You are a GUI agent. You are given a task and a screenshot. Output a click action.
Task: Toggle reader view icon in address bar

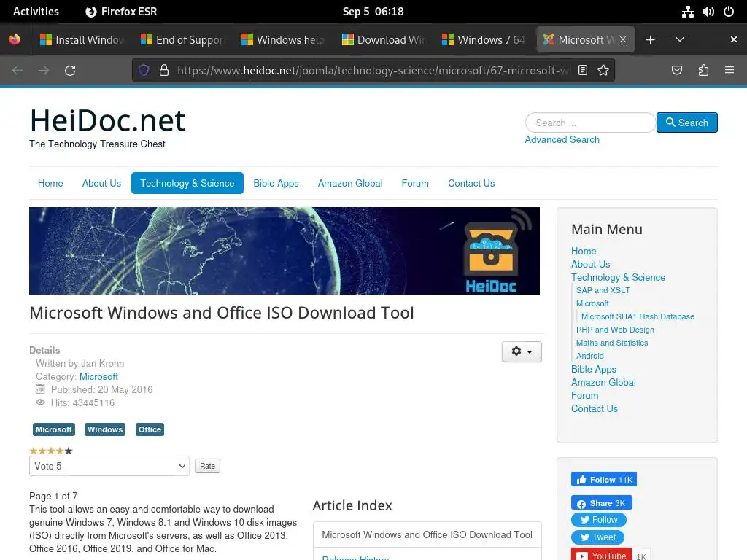tap(583, 71)
